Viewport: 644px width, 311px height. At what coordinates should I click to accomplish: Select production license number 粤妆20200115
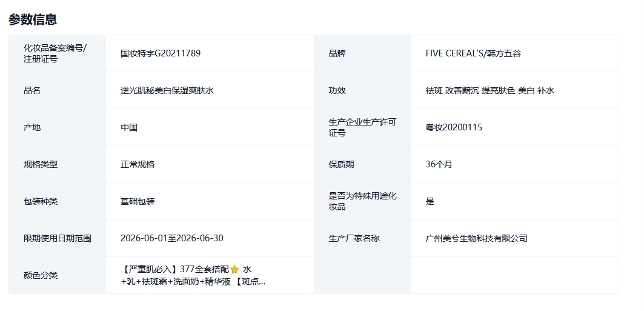pyautogui.click(x=454, y=127)
